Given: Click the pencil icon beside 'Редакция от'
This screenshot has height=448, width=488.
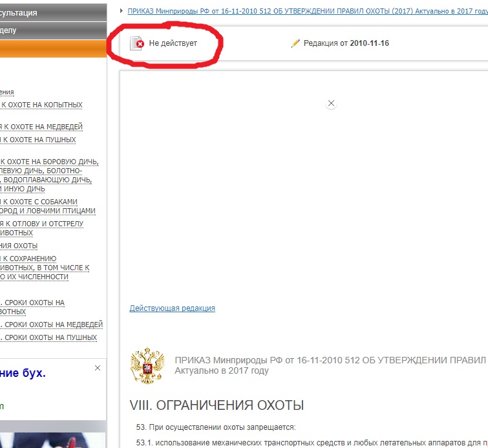Looking at the screenshot, I should [x=296, y=43].
